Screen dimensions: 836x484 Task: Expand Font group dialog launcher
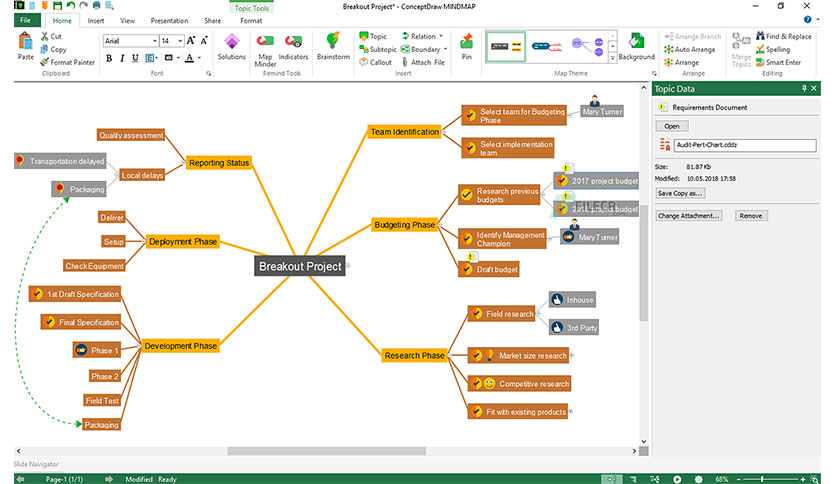[x=208, y=74]
